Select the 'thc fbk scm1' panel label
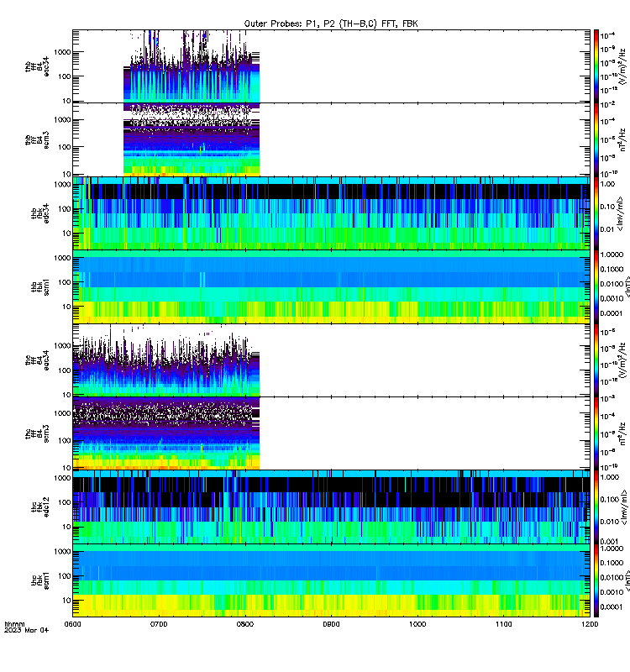The width and height of the screenshot is (630, 672). [40, 580]
